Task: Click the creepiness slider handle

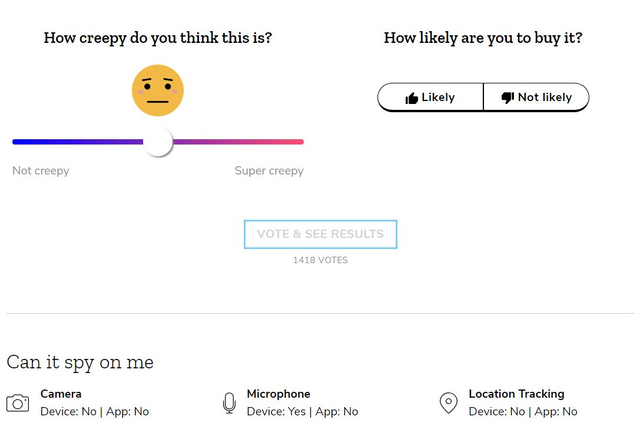Action: tap(158, 142)
